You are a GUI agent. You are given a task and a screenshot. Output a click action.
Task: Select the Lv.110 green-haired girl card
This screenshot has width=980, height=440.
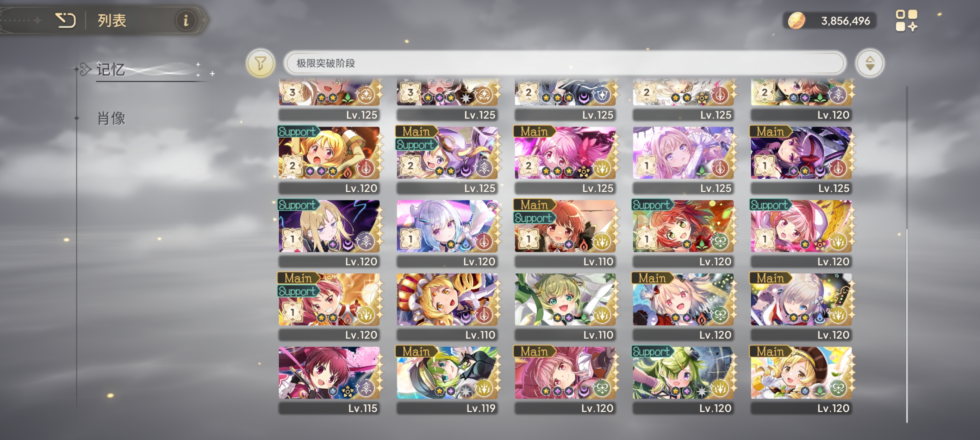pos(565,306)
